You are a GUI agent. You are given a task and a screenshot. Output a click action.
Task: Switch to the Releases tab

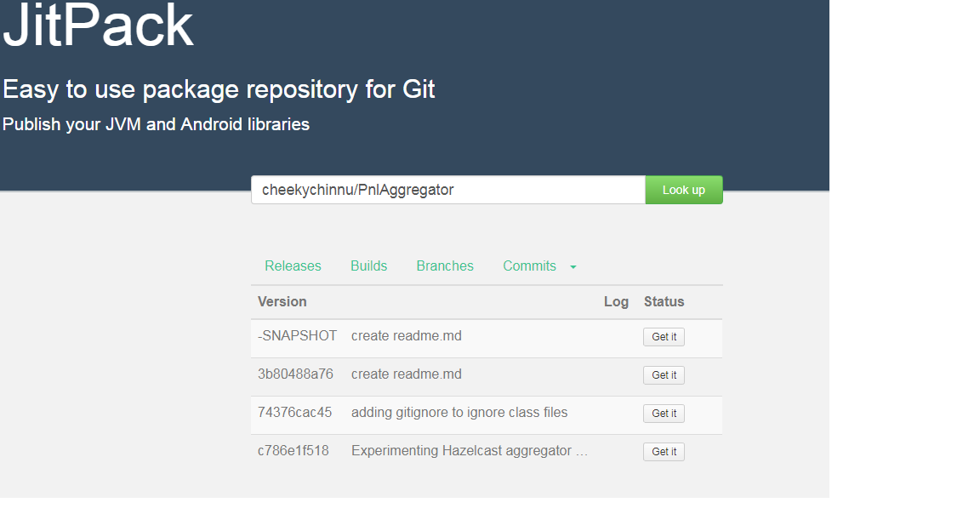coord(293,266)
